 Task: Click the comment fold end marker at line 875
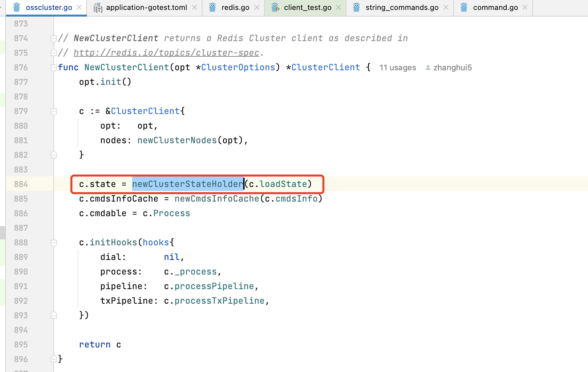[x=53, y=53]
